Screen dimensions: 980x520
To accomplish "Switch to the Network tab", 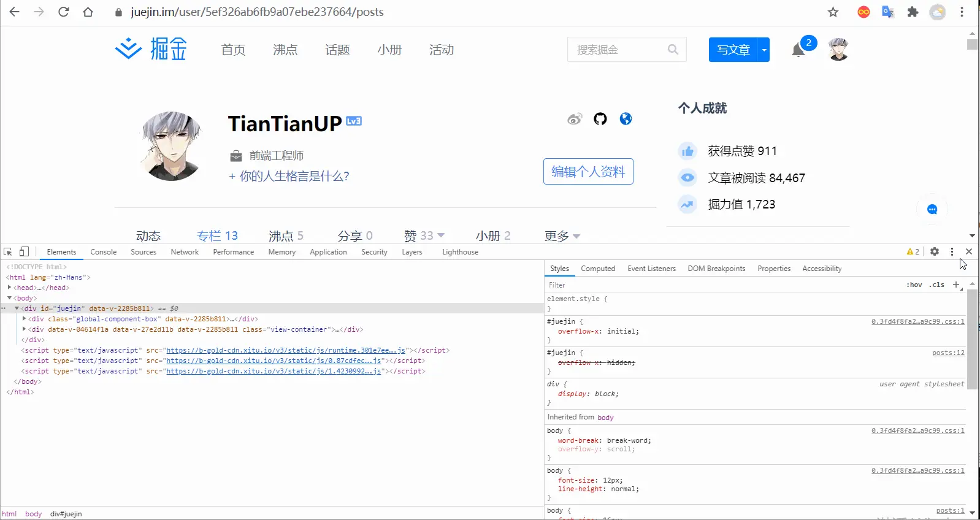I will (185, 252).
